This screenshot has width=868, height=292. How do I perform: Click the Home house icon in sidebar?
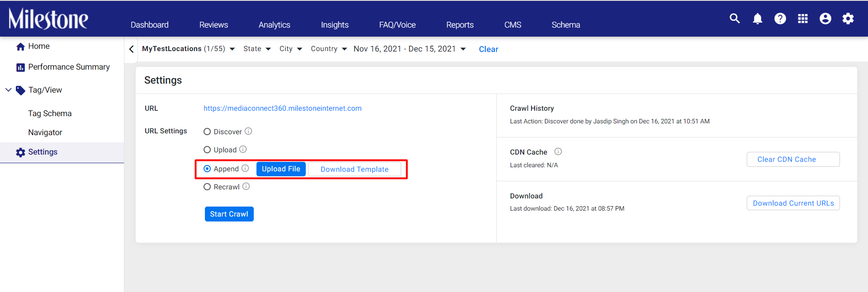20,47
